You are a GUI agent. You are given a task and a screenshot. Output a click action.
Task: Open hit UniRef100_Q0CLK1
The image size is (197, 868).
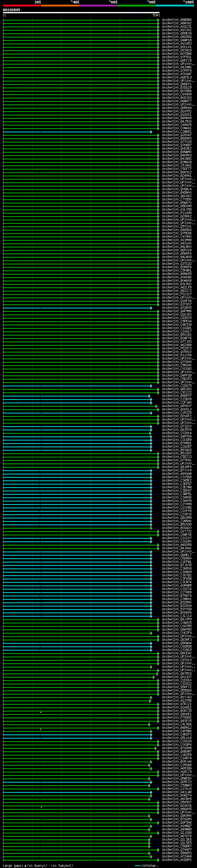(x=177, y=47)
